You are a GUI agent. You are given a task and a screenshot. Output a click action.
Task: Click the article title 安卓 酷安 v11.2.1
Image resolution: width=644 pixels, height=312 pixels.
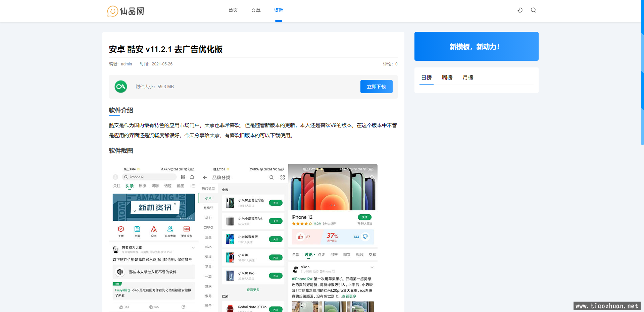[x=165, y=49]
